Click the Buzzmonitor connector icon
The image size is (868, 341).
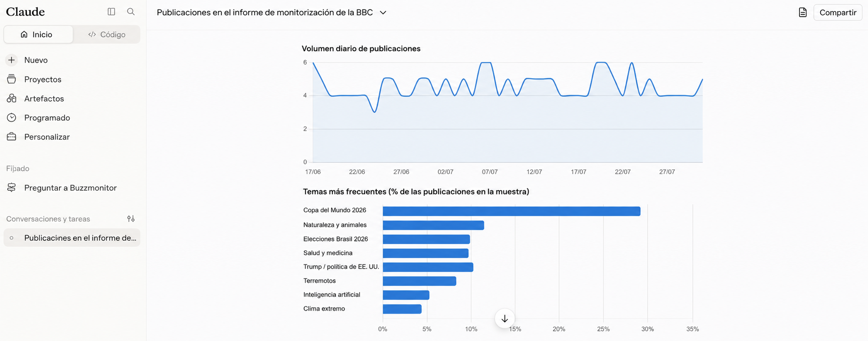coord(12,187)
